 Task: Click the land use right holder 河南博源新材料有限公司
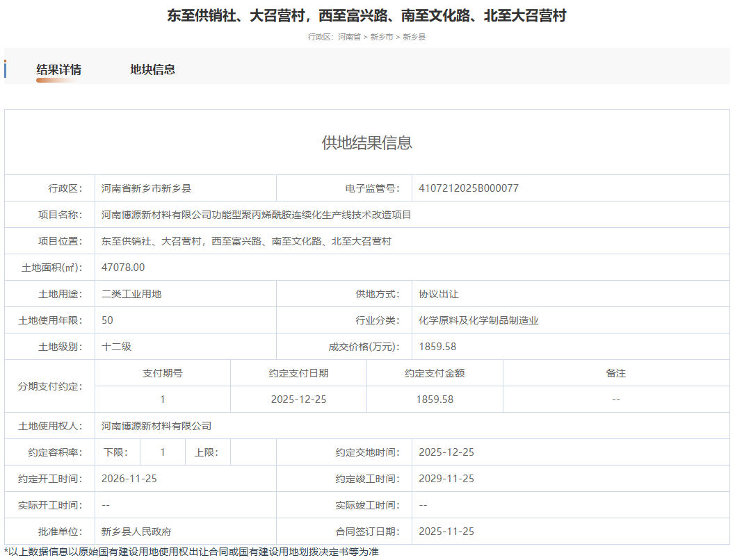(156, 426)
